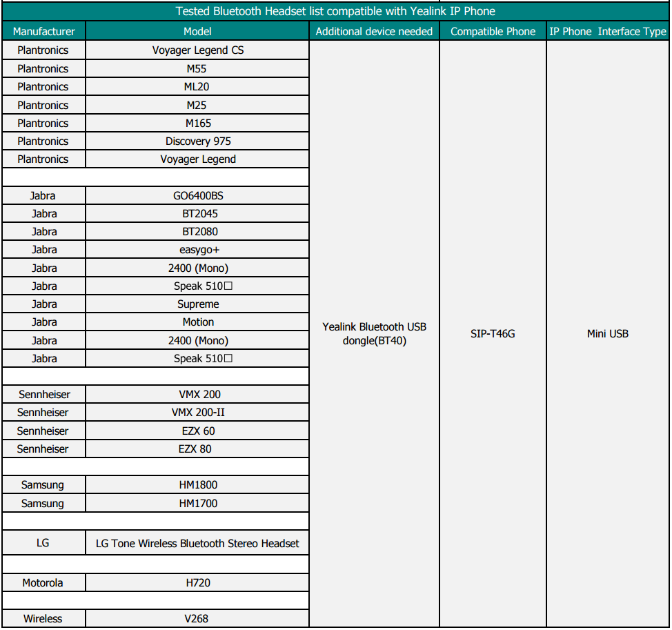Viewport: 672px width, 630px height.
Task: Select the Compatible Phone column header
Action: point(493,31)
